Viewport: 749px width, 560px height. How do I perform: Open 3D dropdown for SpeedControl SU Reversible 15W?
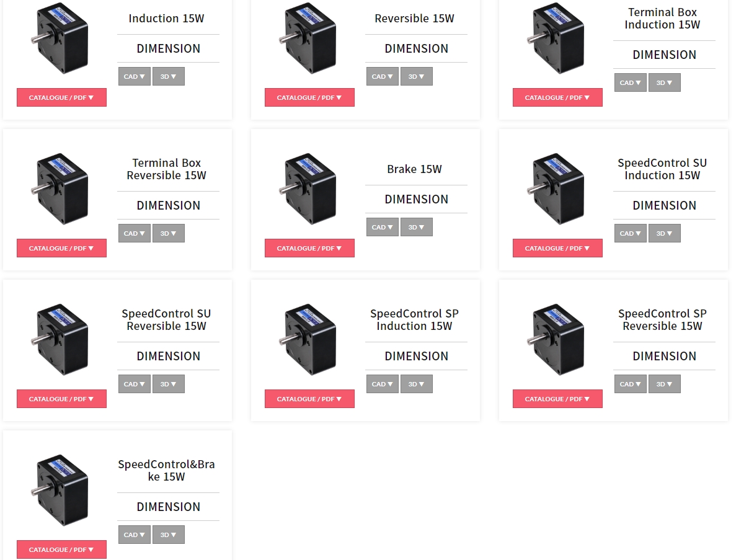168,384
